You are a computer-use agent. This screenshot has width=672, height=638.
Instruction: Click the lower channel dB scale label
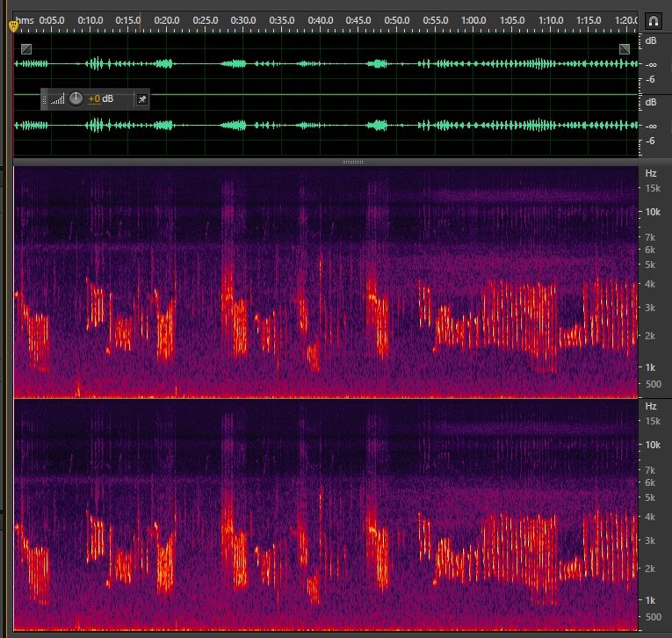coord(651,103)
